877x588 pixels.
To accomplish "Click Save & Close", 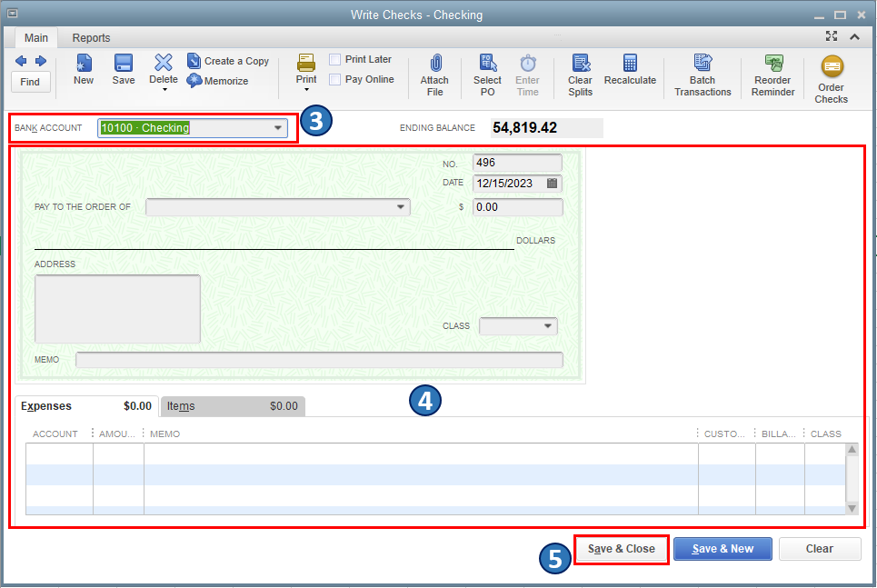I will point(622,549).
